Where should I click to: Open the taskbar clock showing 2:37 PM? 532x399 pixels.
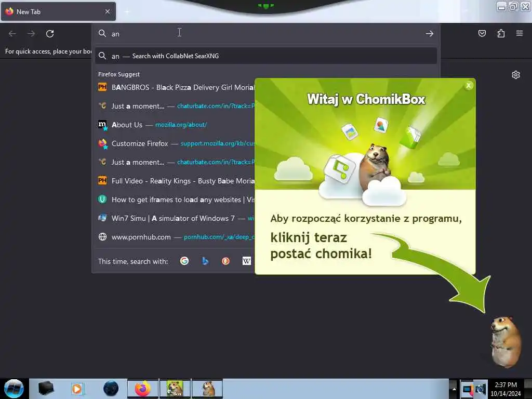506,389
